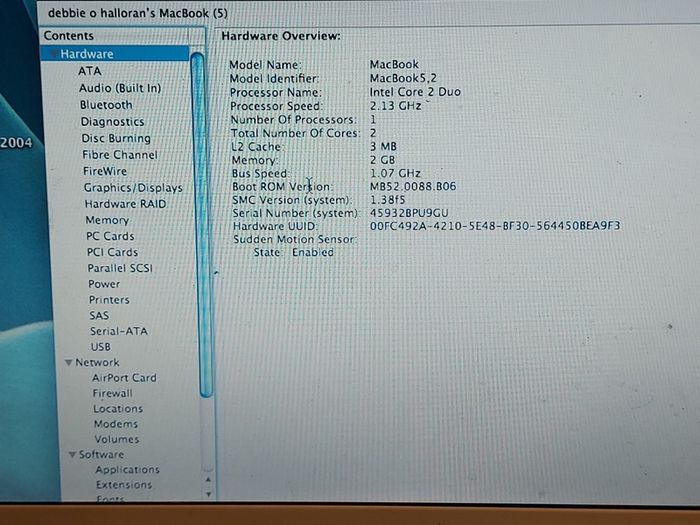Viewport: 700px width, 525px height.
Task: Collapse the Software disclosure triangle
Action: 72,454
